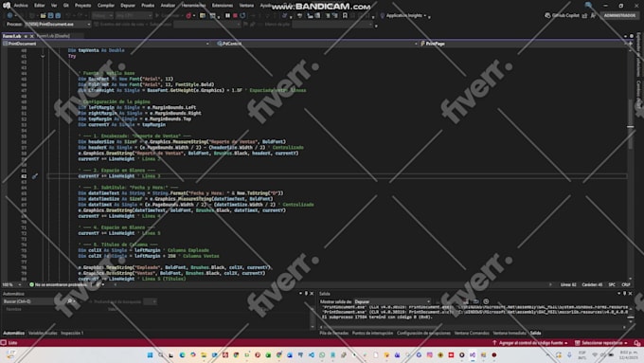Click the Windows Start button in taskbar
The image size is (644, 363).
point(150,354)
